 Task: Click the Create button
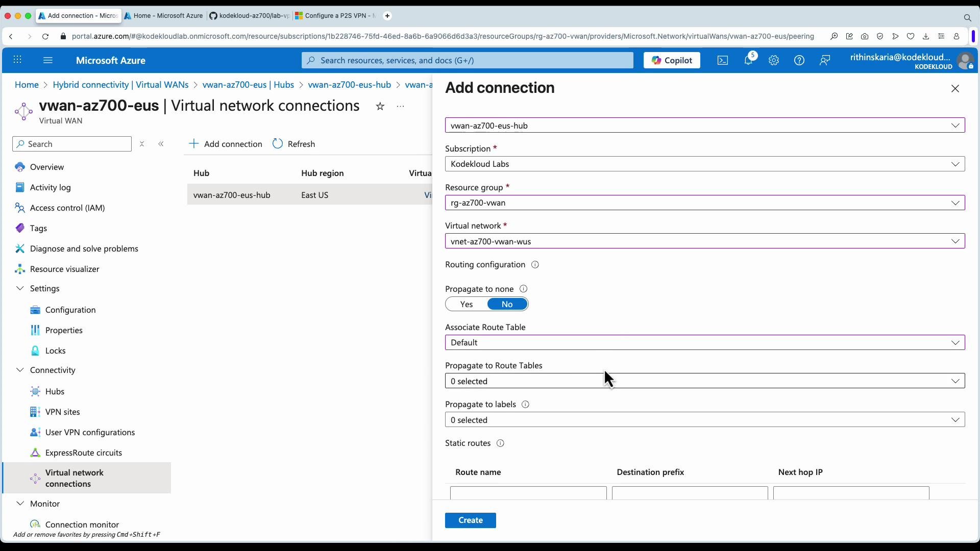(471, 520)
